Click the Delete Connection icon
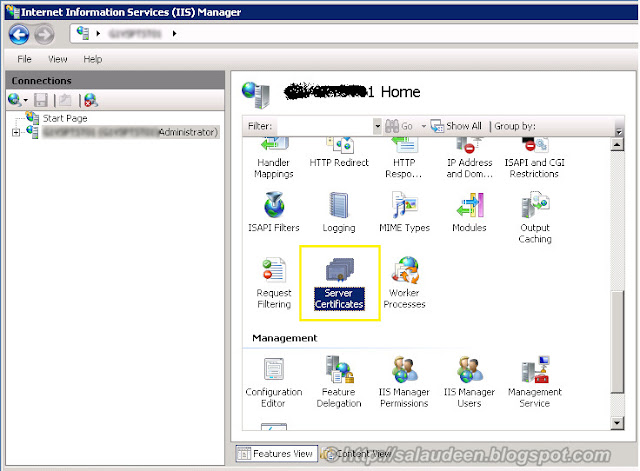The height and width of the screenshot is (471, 640). 91,100
